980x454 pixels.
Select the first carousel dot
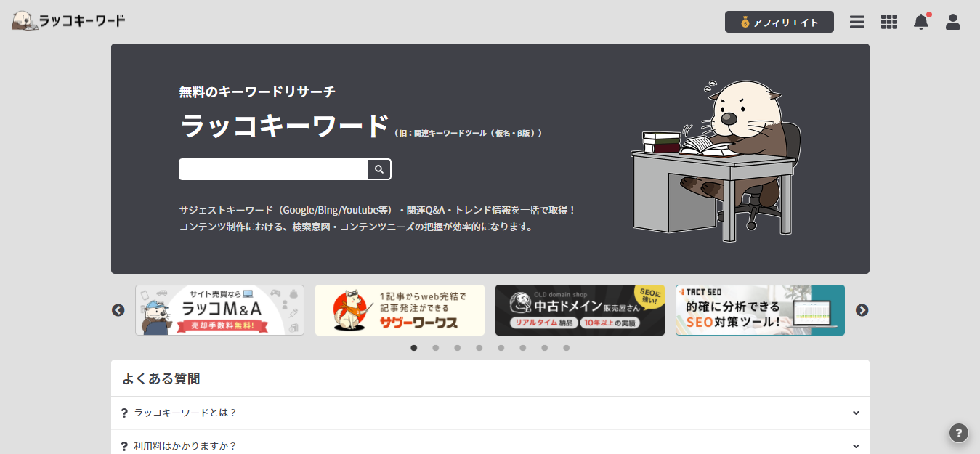[x=414, y=348]
